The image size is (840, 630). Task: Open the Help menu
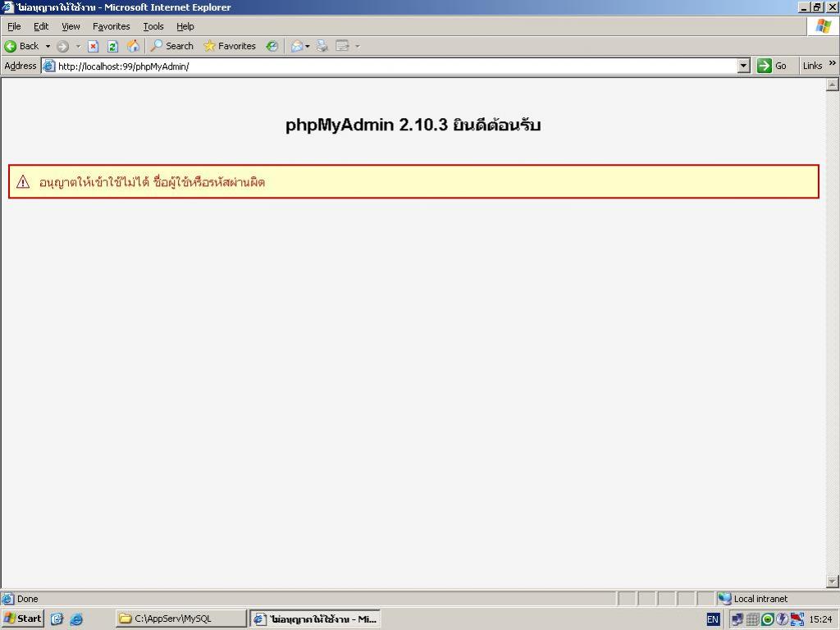185,26
